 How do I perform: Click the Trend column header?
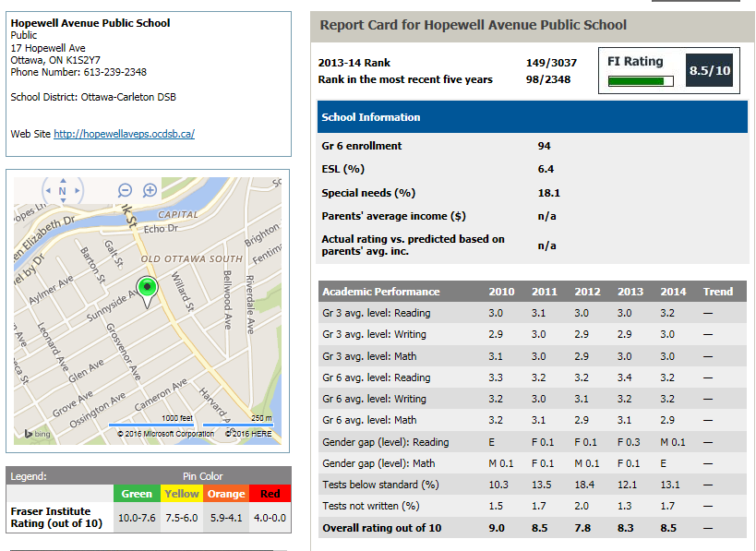pyautogui.click(x=717, y=292)
